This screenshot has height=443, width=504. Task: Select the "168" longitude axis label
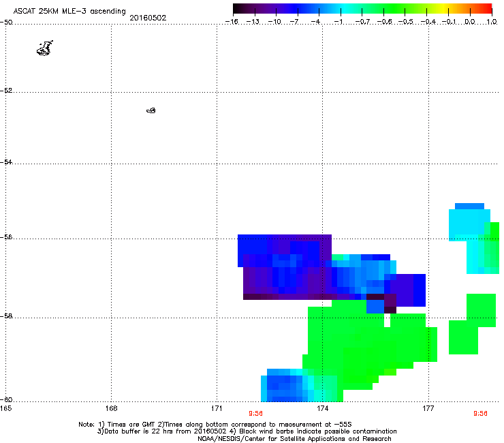[111, 408]
